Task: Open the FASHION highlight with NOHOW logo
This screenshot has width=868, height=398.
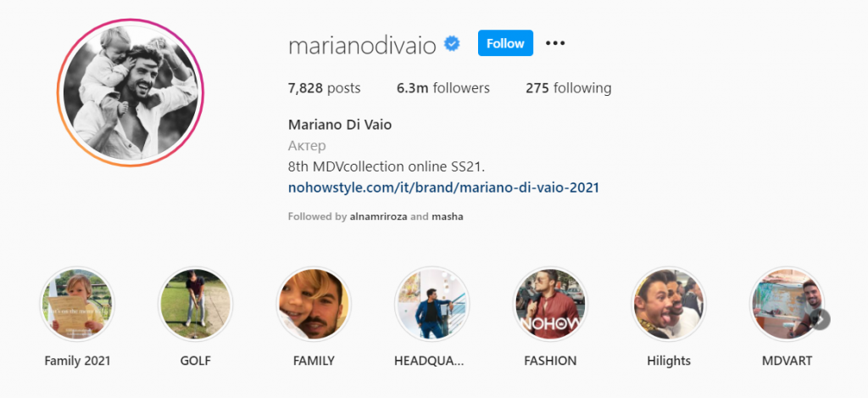Action: 550,304
